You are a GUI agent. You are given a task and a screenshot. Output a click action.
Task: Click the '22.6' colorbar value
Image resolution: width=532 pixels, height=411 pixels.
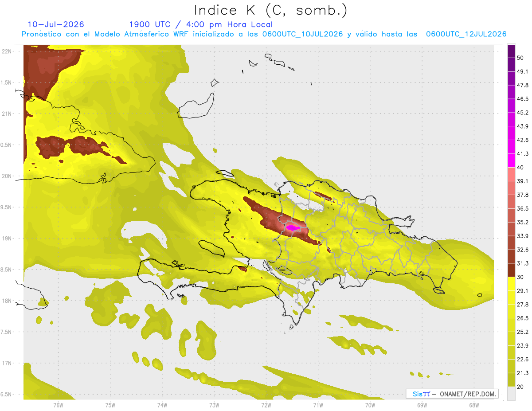(523, 359)
